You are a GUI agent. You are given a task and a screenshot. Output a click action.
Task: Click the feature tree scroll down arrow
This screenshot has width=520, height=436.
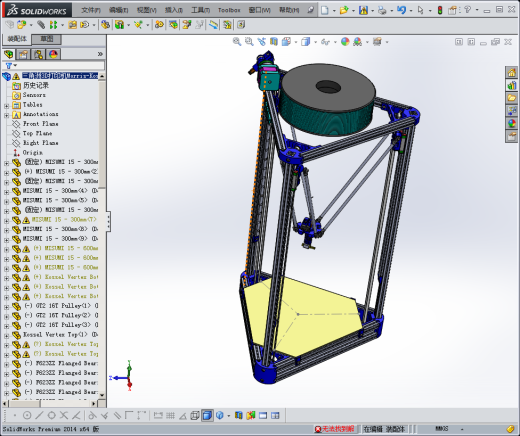102,395
